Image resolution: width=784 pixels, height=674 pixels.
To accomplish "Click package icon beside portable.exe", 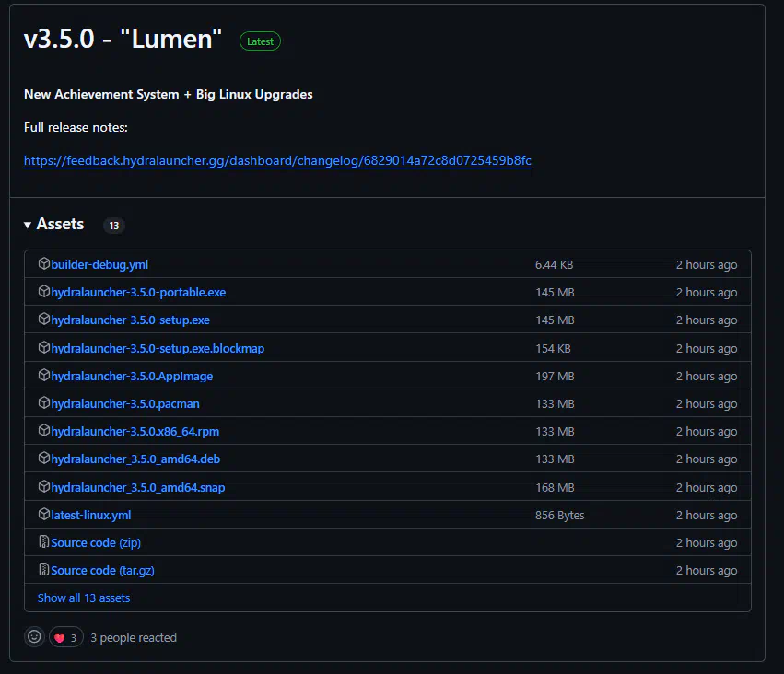I will (x=44, y=291).
